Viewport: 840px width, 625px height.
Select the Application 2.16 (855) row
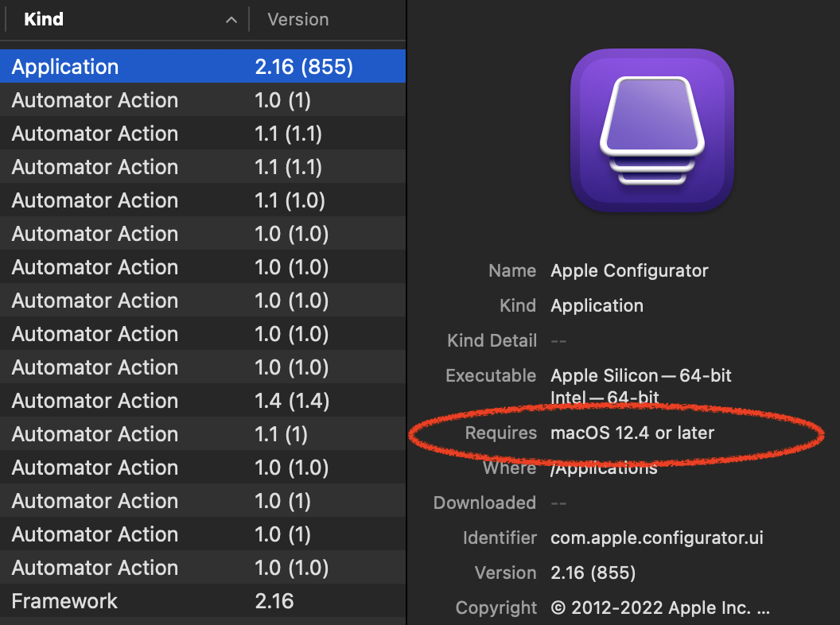(203, 67)
